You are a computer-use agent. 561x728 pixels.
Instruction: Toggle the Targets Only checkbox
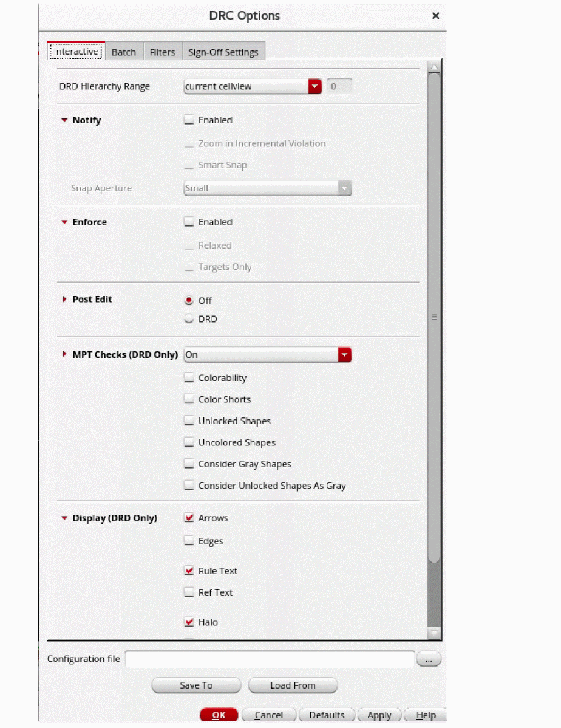point(189,267)
